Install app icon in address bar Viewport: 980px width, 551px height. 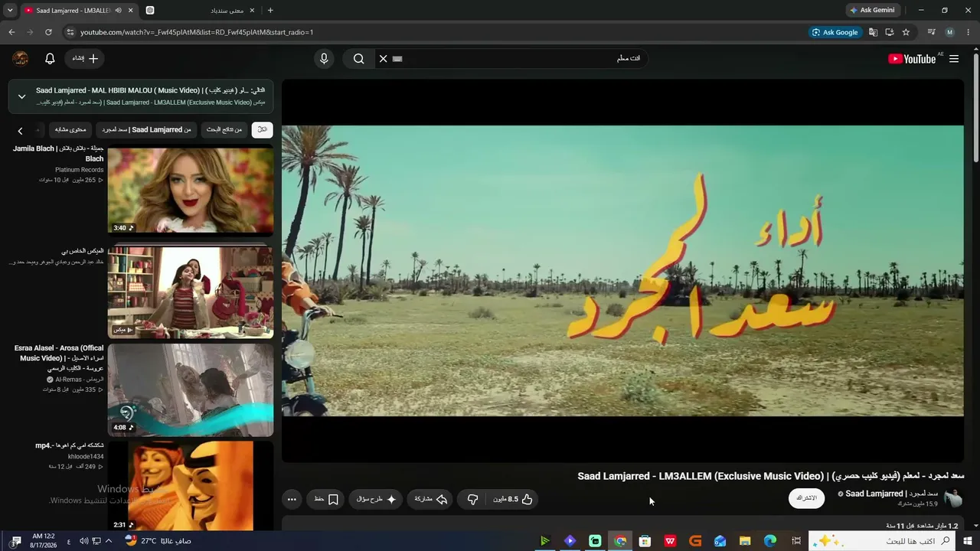[x=890, y=32]
